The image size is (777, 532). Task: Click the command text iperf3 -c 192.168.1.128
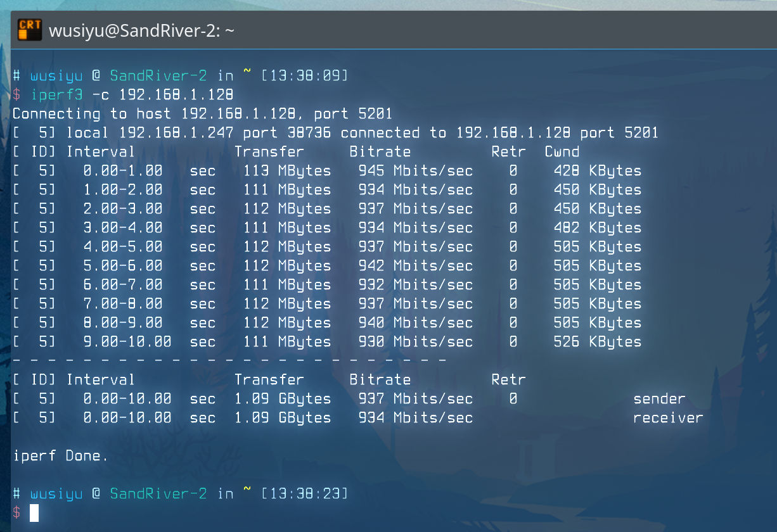click(x=132, y=95)
